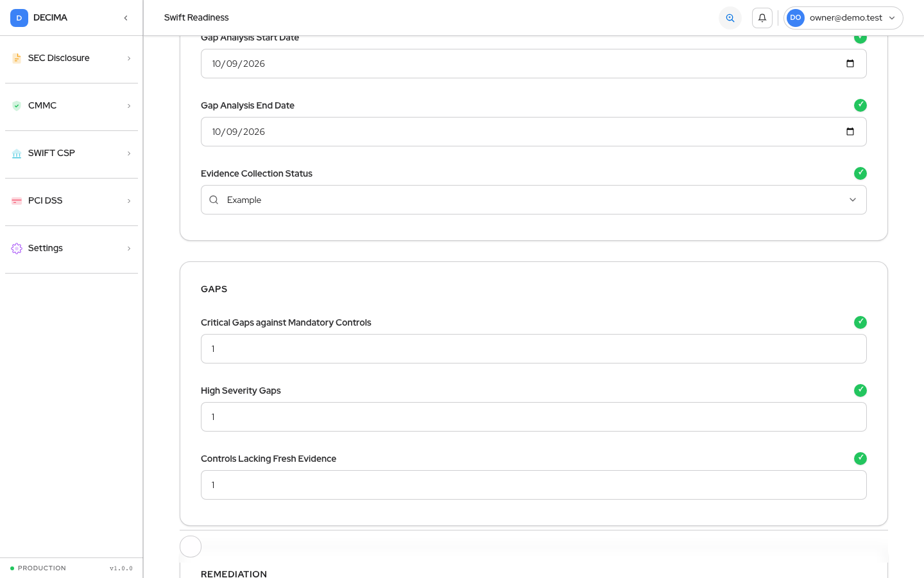The width and height of the screenshot is (924, 578).
Task: Click the CMMC shield icon
Action: [17, 106]
